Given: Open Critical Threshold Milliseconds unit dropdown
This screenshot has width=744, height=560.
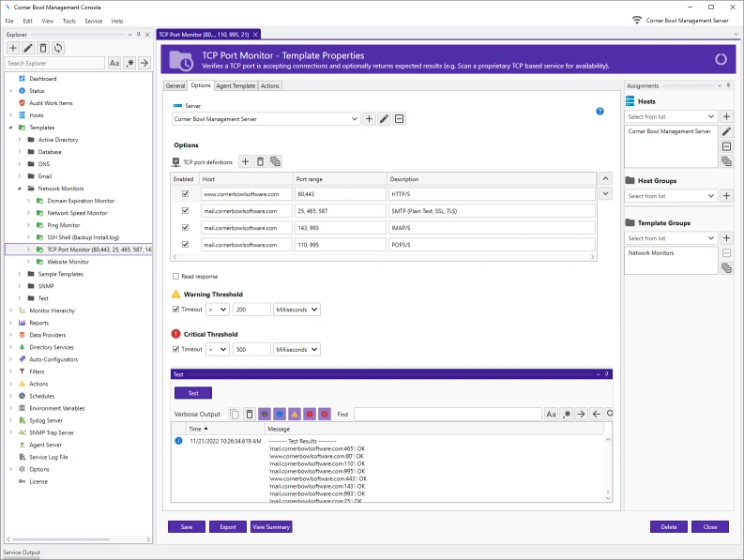Looking at the screenshot, I should (x=297, y=349).
